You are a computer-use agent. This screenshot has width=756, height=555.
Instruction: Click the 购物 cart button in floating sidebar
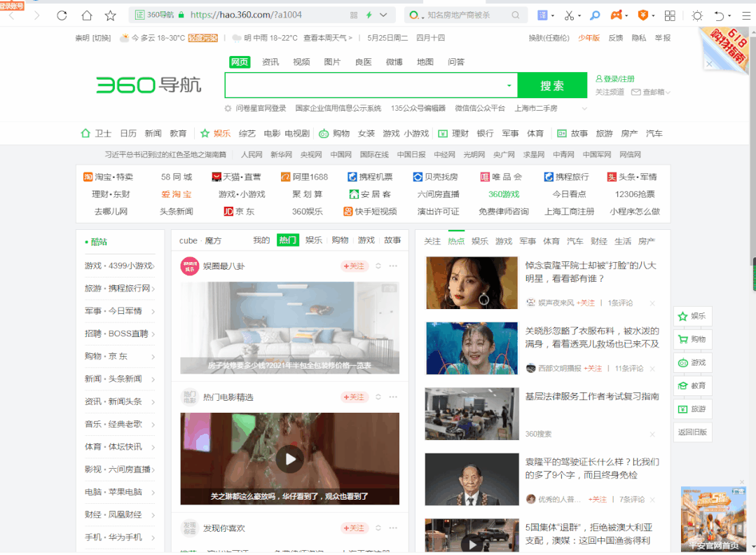click(x=692, y=339)
